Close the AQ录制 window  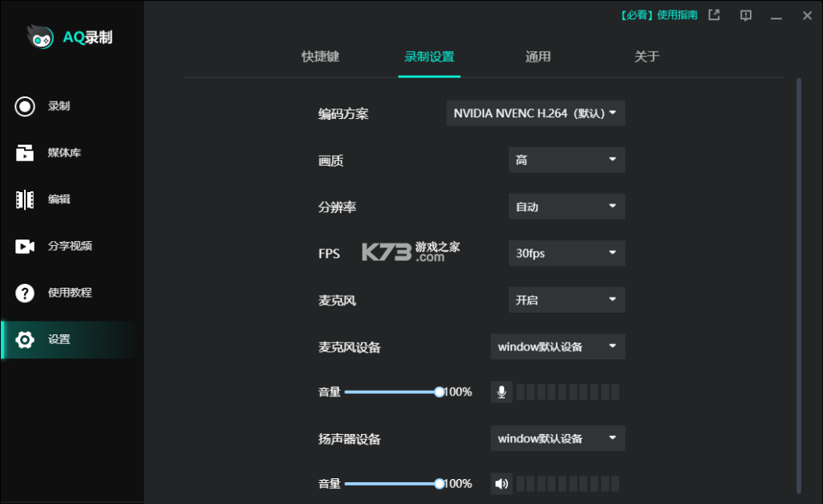(x=807, y=16)
